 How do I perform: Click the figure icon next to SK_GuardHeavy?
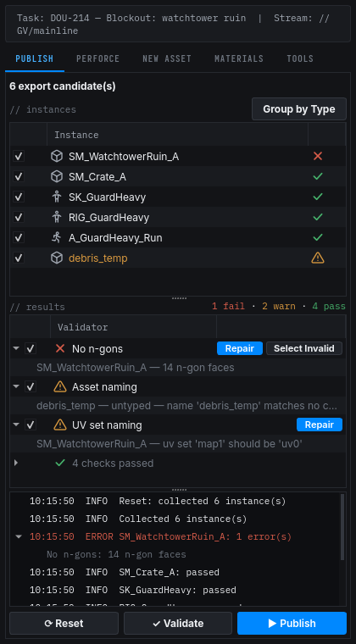point(57,197)
